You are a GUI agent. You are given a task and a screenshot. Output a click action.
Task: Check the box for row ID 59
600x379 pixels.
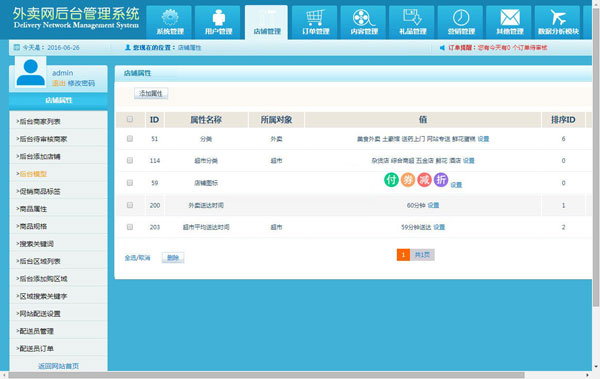(x=130, y=183)
